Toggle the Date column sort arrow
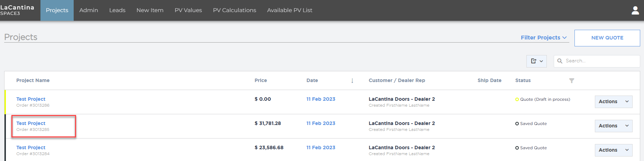Image resolution: width=644 pixels, height=161 pixels. [352, 80]
